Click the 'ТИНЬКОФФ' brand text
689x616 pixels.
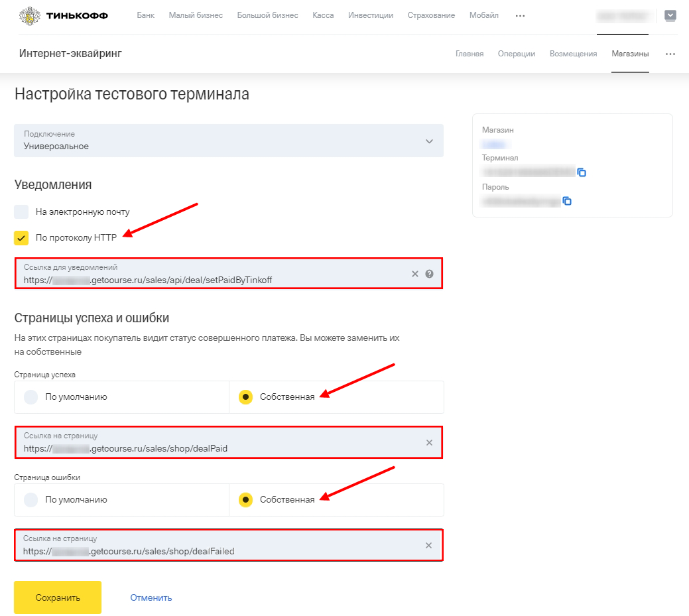coord(77,16)
